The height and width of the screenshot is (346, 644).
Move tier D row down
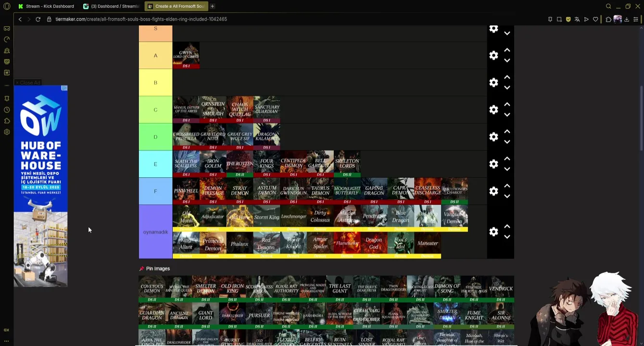507,142
